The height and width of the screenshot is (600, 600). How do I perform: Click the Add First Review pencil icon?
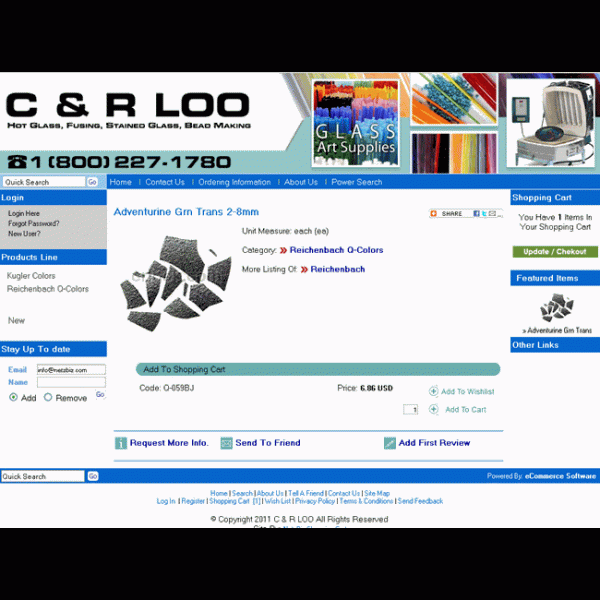[390, 443]
